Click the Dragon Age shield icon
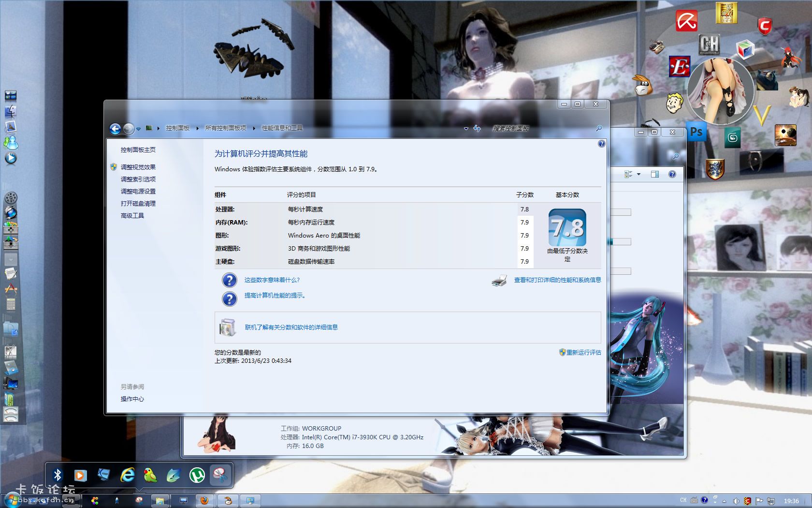The image size is (812, 508). click(x=715, y=169)
